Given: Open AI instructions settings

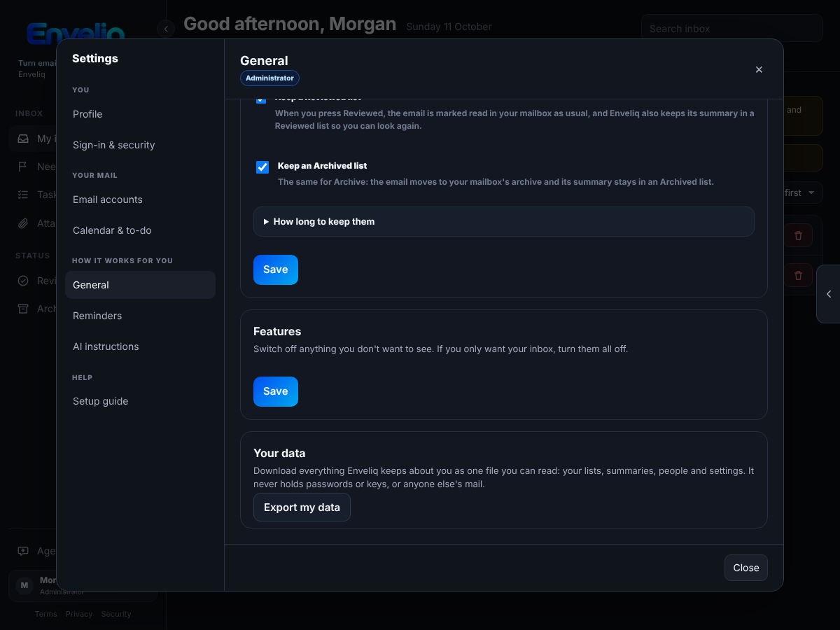Looking at the screenshot, I should point(140,346).
